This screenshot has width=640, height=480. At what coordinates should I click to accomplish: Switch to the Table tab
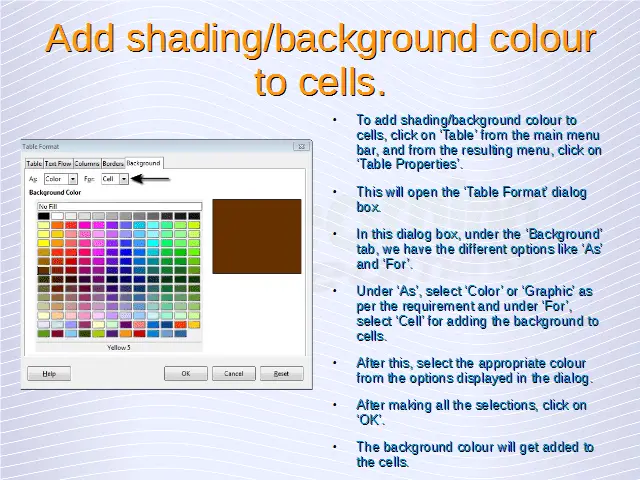33,164
